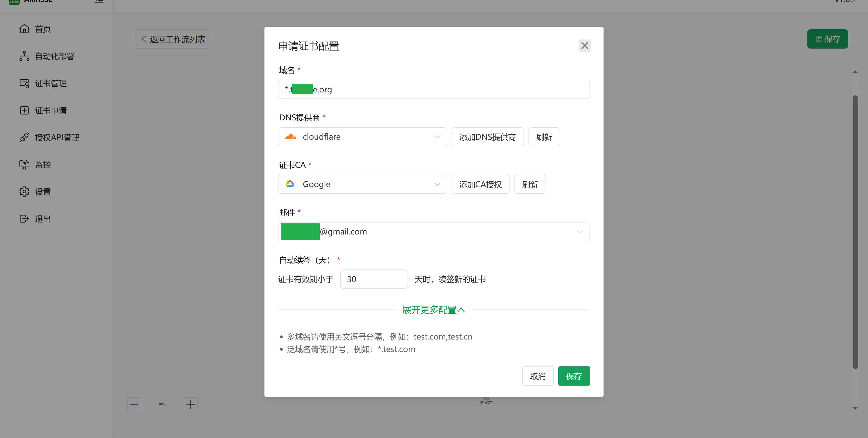This screenshot has height=438, width=868.
Task: Click the AllinSSL logo
Action: [14, 2]
